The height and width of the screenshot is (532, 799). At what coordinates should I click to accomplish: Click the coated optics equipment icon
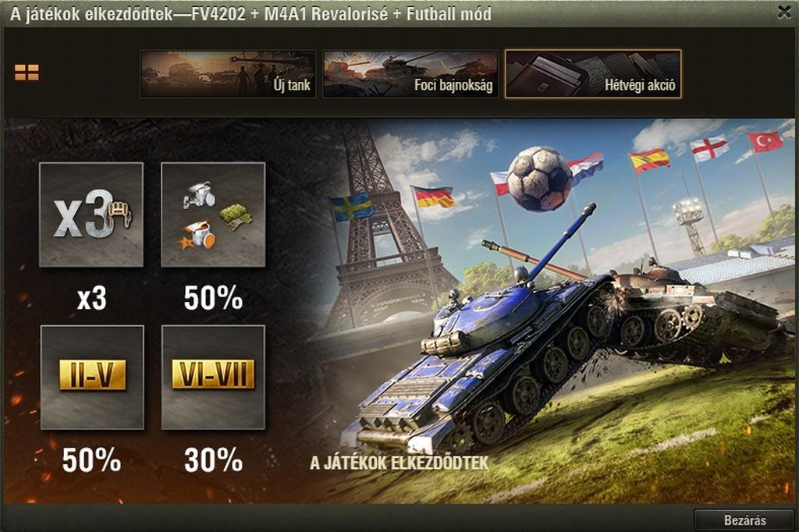[x=199, y=194]
